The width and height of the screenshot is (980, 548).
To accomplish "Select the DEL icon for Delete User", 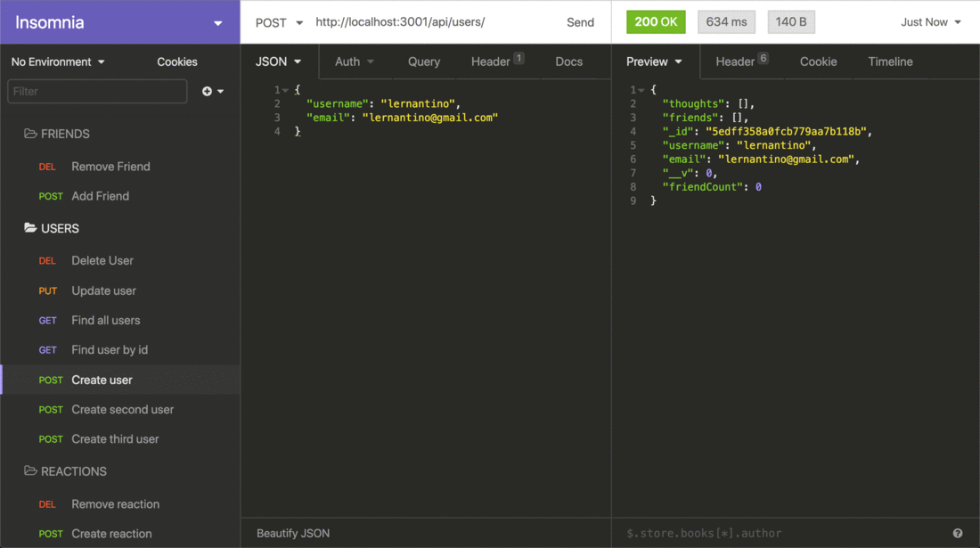I will (47, 260).
